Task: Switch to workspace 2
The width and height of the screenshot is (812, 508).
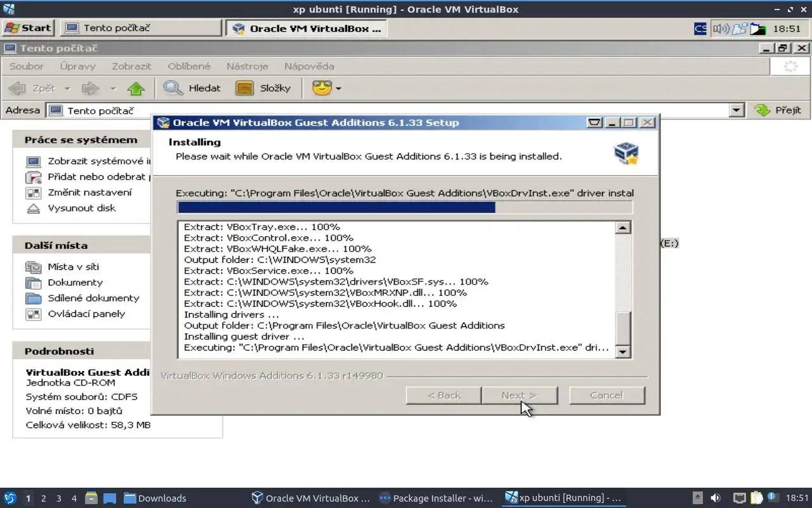Action: (x=43, y=498)
